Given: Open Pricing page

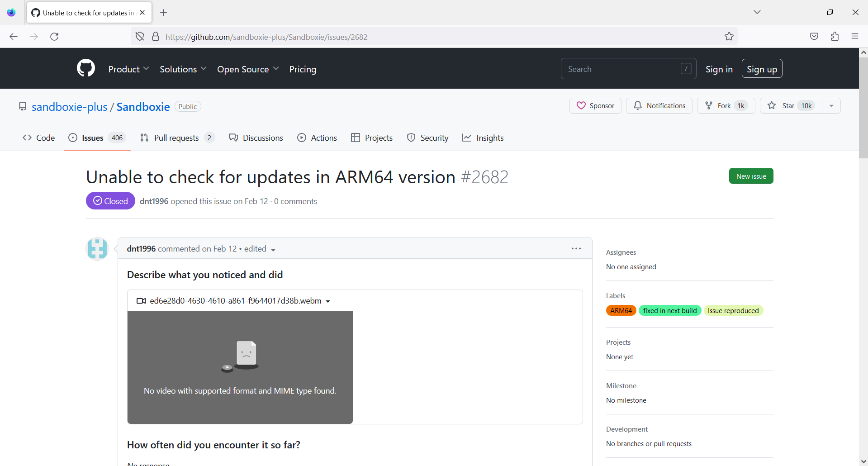Looking at the screenshot, I should pos(303,69).
